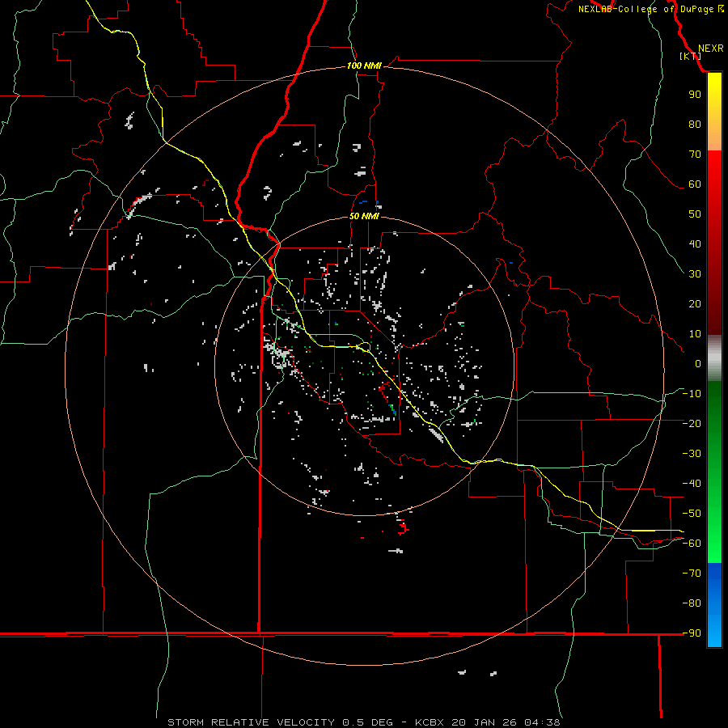The width and height of the screenshot is (728, 728).
Task: Click the gray zero-velocity segment of the color bar
Action: (714, 358)
